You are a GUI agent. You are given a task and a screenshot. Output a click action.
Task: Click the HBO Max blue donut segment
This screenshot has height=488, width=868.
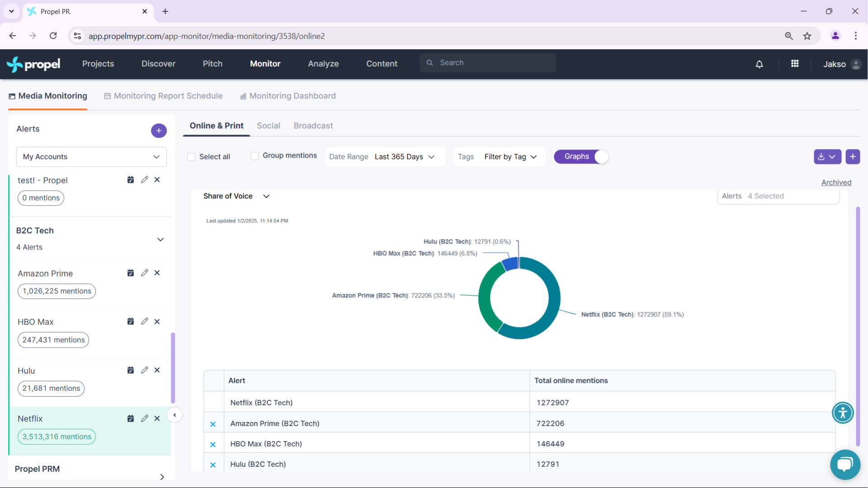[511, 263]
